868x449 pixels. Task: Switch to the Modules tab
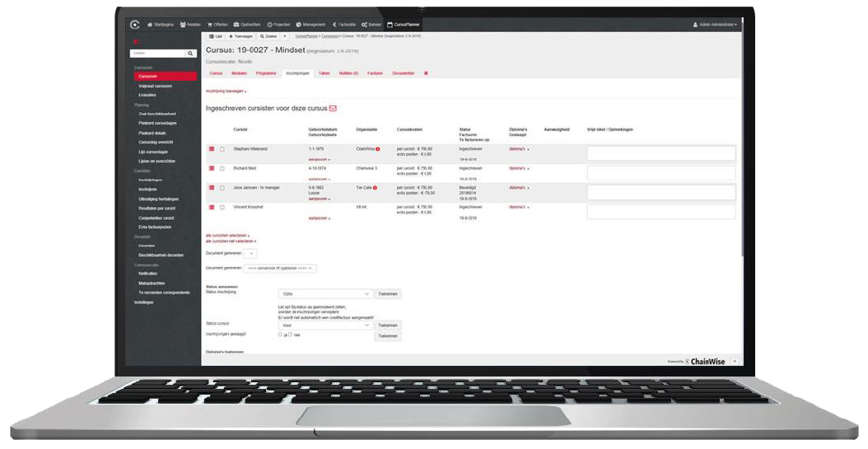pos(239,73)
